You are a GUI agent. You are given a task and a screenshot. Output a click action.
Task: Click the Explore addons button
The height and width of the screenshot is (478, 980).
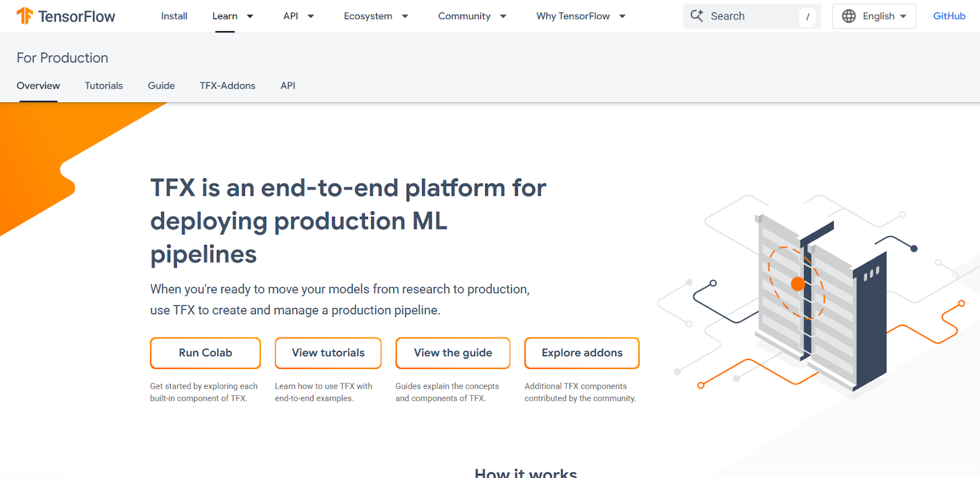tap(581, 353)
